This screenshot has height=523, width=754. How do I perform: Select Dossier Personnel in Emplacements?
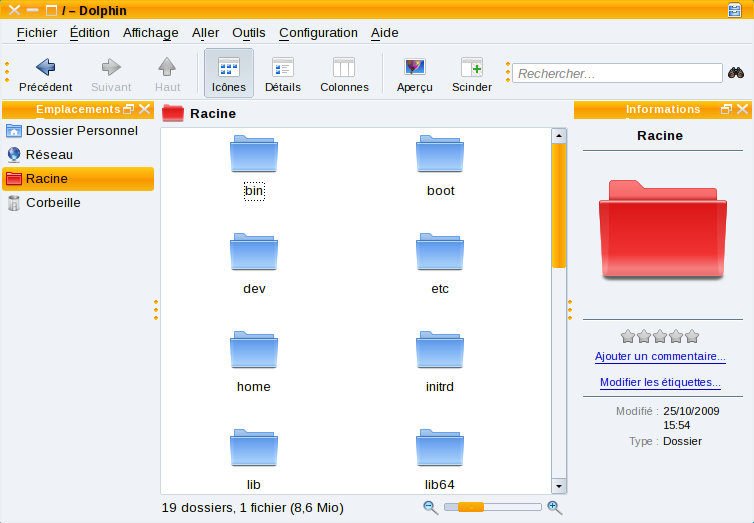pos(78,131)
